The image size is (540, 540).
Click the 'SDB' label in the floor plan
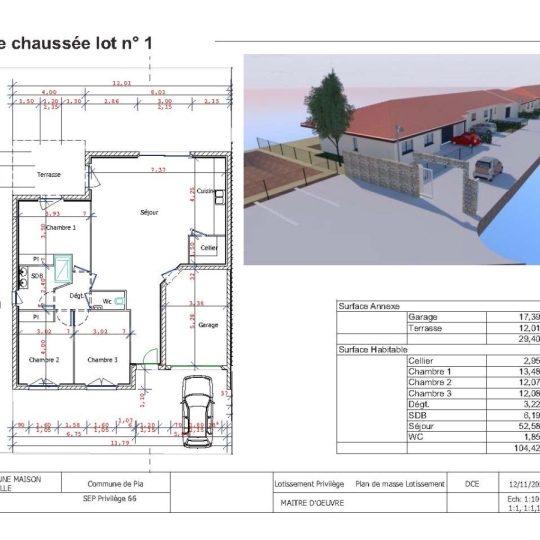pyautogui.click(x=37, y=276)
